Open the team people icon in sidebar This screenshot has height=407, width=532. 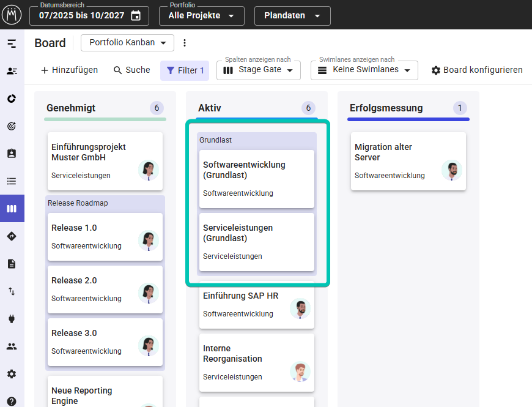[12, 346]
